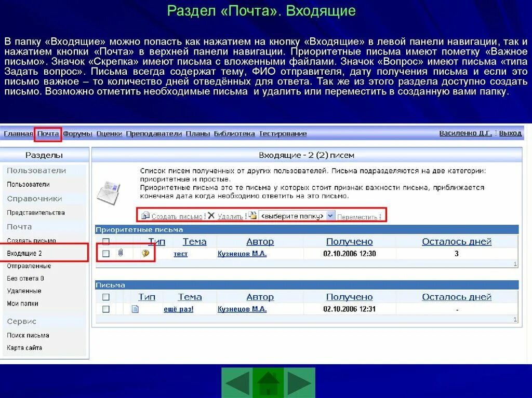Click the question-type icon in тест row
532x398 pixels.
pos(145,253)
